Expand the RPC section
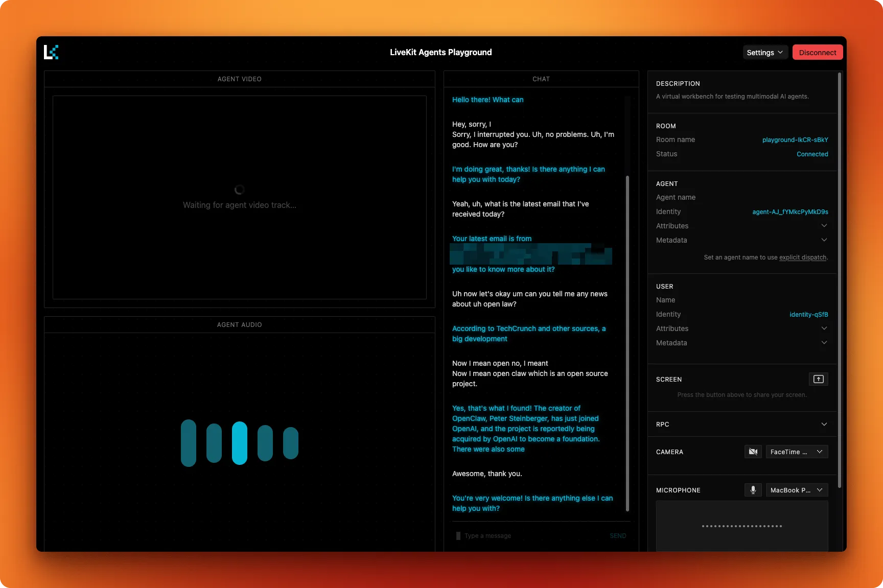The width and height of the screenshot is (883, 588). 824,424
